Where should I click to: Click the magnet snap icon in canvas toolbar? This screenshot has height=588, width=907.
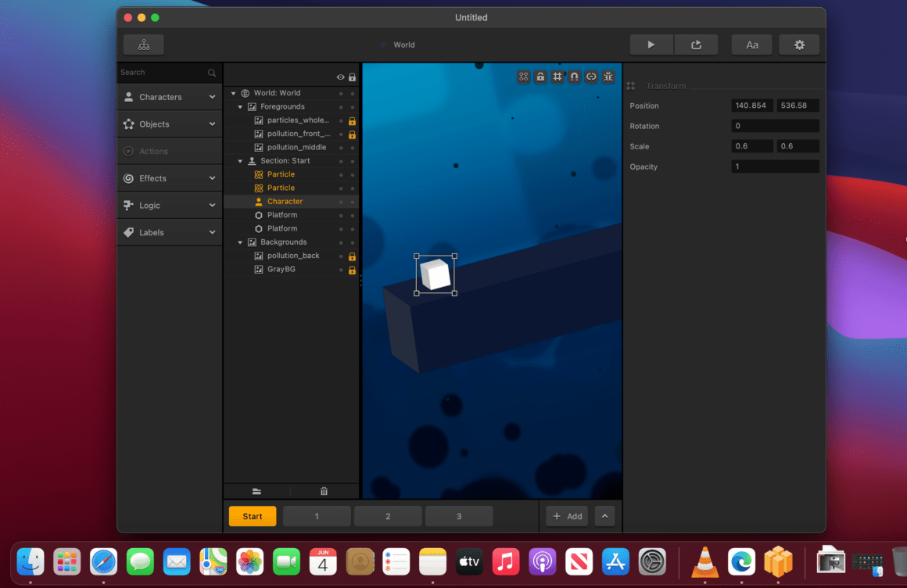(575, 77)
